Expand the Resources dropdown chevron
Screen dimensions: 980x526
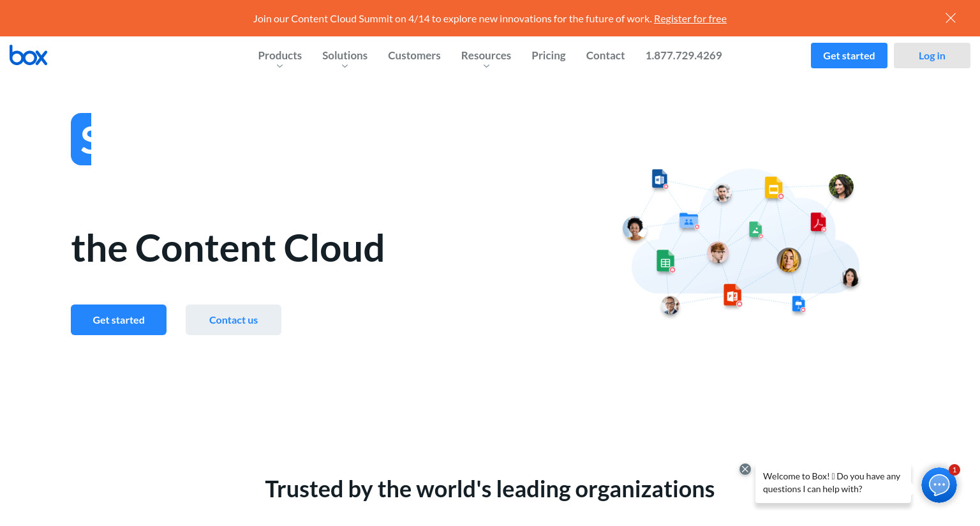tap(486, 66)
